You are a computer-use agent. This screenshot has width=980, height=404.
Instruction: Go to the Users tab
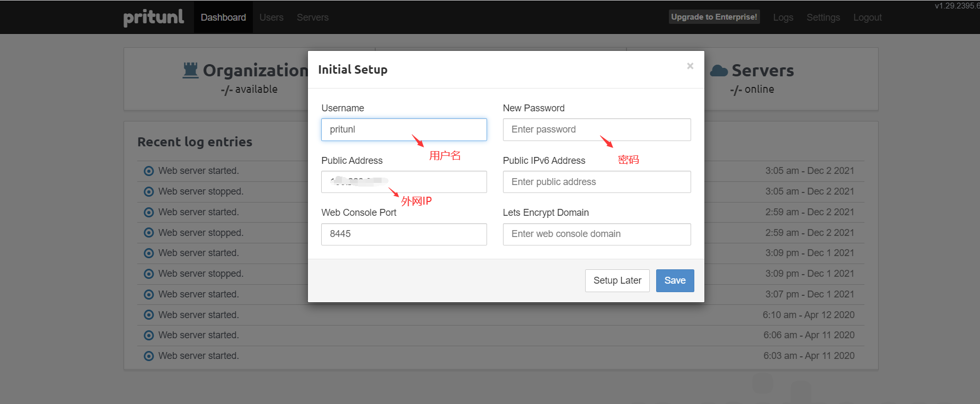tap(271, 17)
